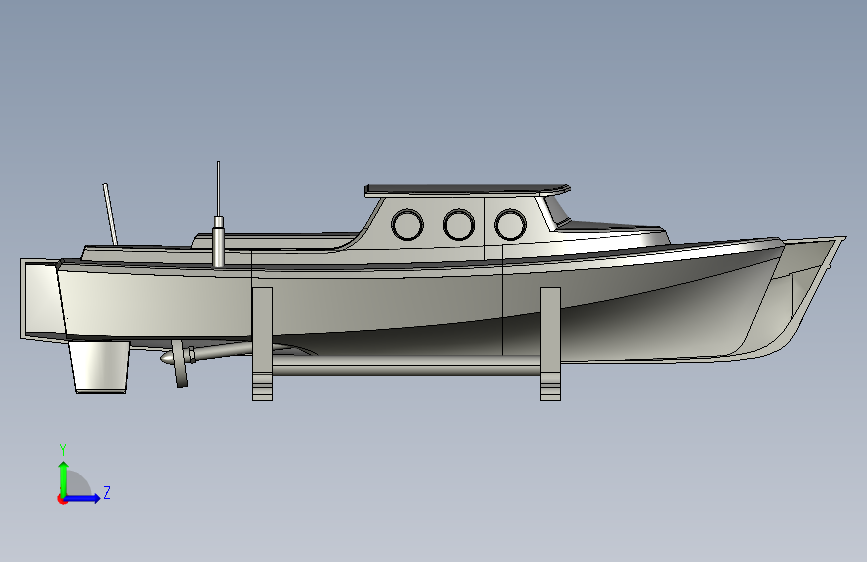Select the boat's rudder at the stern
Viewport: 867px width, 562px height.
pyautogui.click(x=100, y=367)
